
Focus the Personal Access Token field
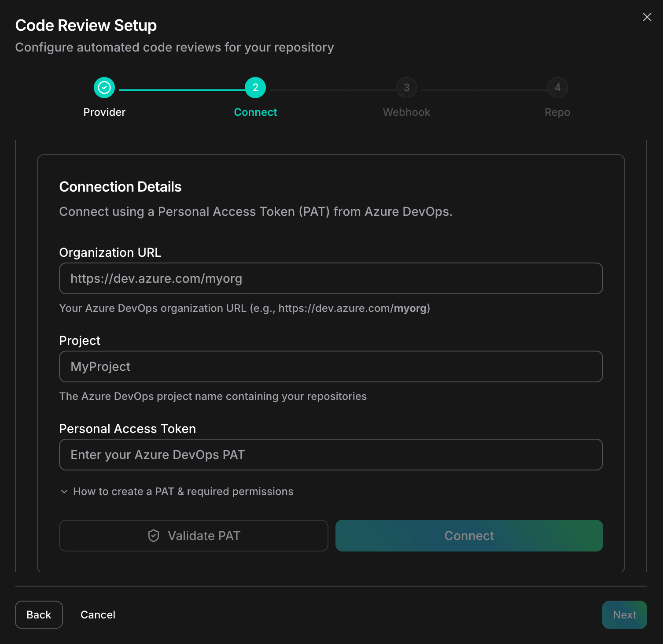pyautogui.click(x=331, y=455)
